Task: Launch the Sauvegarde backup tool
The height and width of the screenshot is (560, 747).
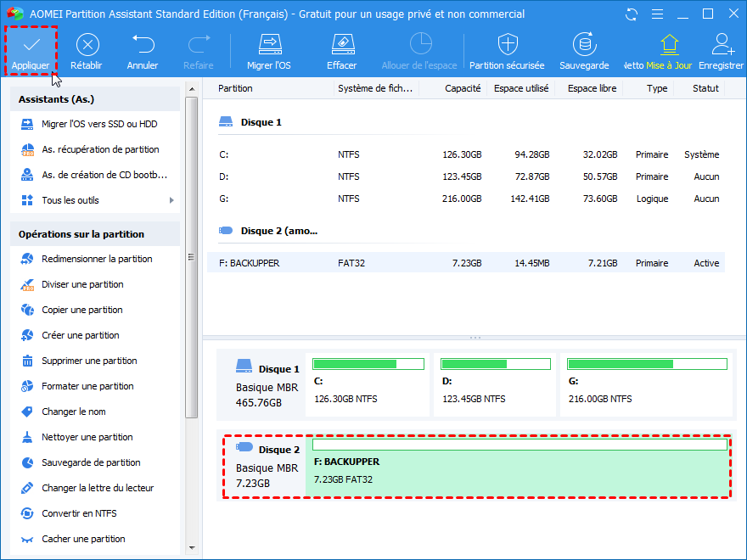Action: click(584, 45)
